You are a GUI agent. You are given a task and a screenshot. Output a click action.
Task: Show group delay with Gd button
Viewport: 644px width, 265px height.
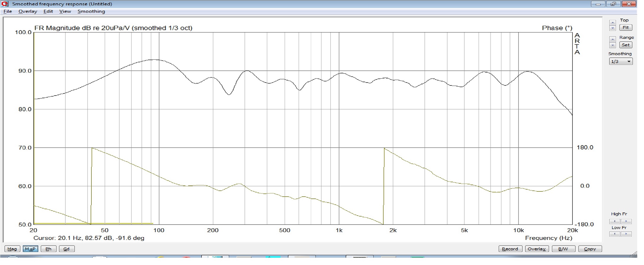click(66, 249)
